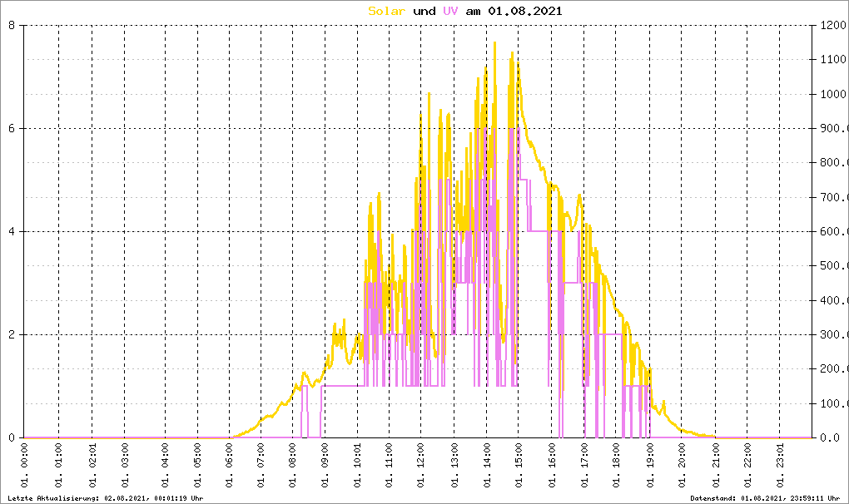Click the solar axis label '800.0'
The image size is (849, 504).
point(834,163)
